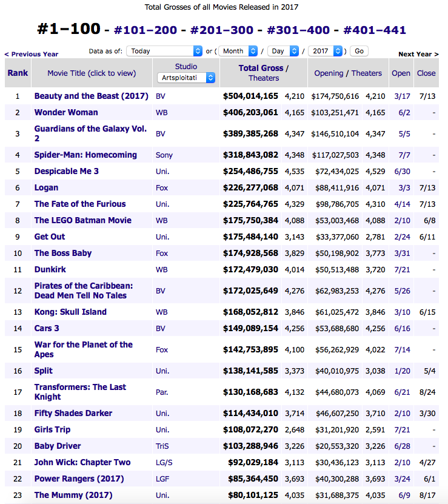
Task: Switch to the #201–300 rankings page
Action: [223, 30]
